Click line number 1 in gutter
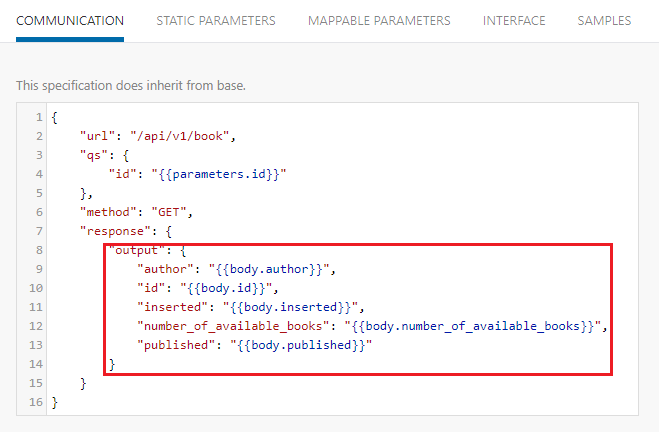Image resolution: width=659 pixels, height=432 pixels. (x=38, y=117)
